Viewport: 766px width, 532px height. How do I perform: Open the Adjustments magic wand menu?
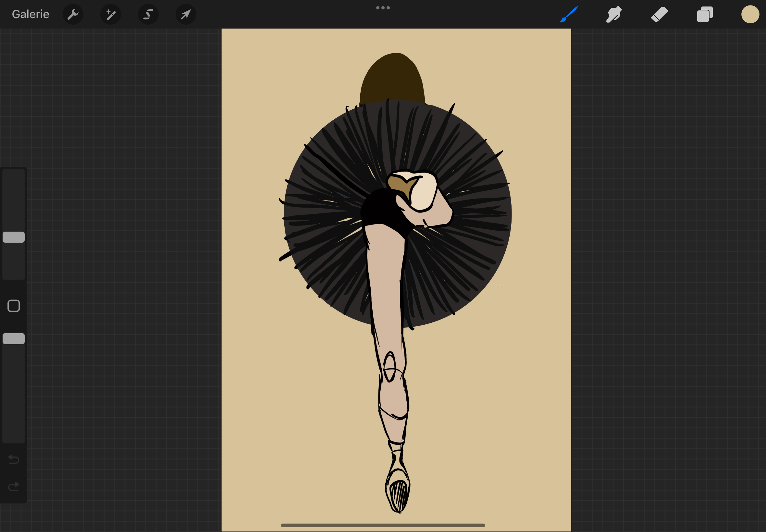[x=111, y=14]
